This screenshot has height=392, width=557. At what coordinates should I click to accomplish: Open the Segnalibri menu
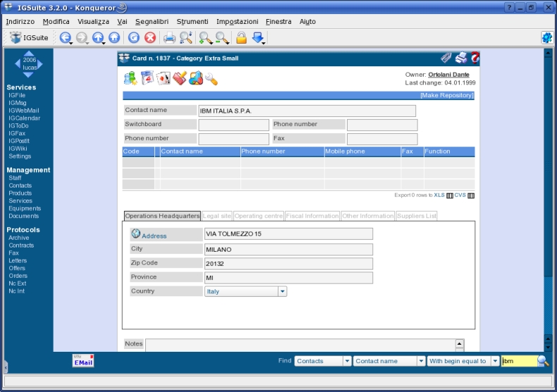point(152,22)
